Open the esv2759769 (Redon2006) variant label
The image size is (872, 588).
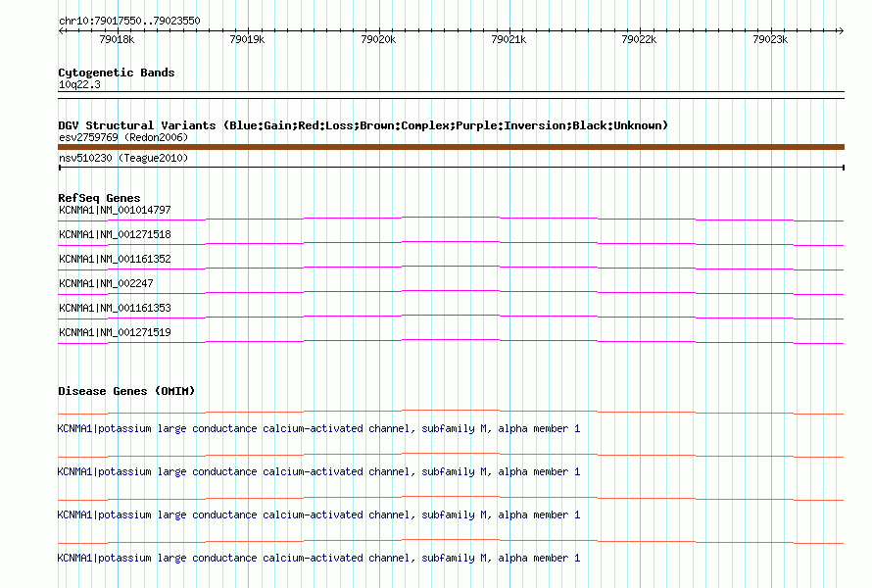pos(123,137)
